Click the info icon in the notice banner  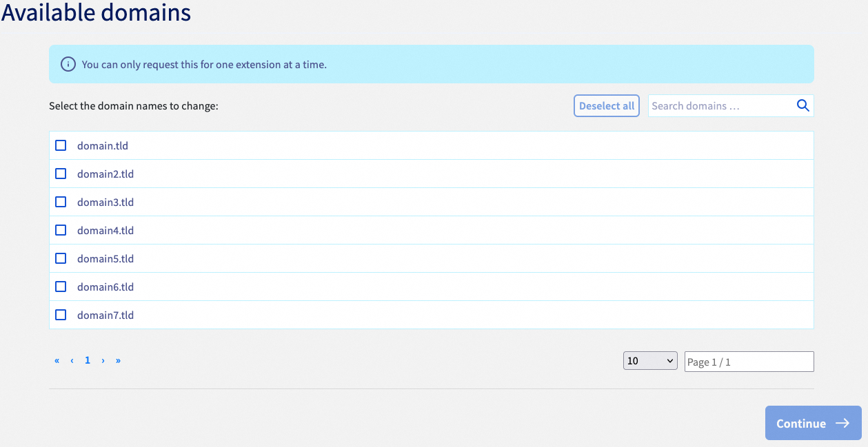click(x=67, y=63)
